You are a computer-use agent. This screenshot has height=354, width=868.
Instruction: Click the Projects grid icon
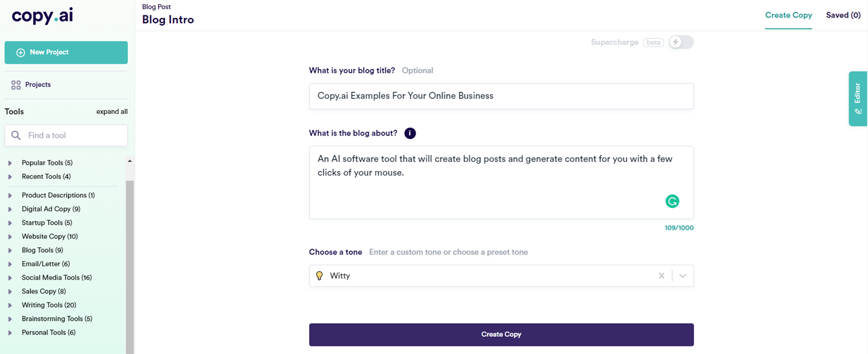point(16,85)
